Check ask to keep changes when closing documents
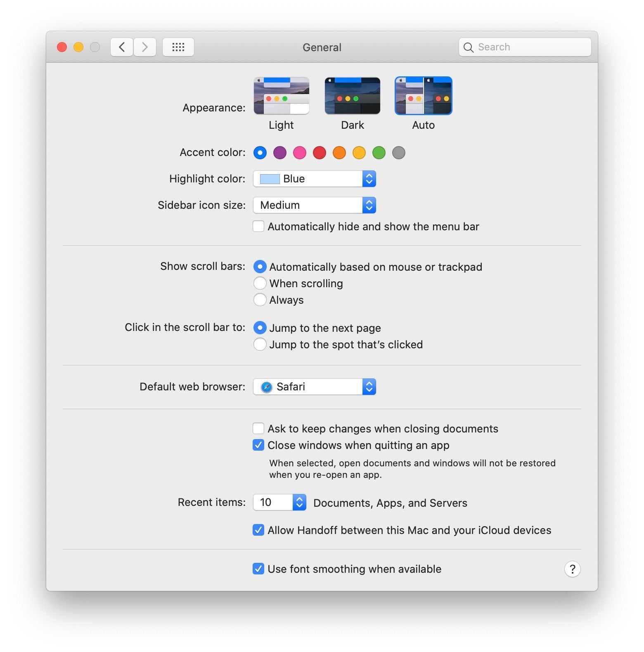The width and height of the screenshot is (644, 652). tap(258, 428)
